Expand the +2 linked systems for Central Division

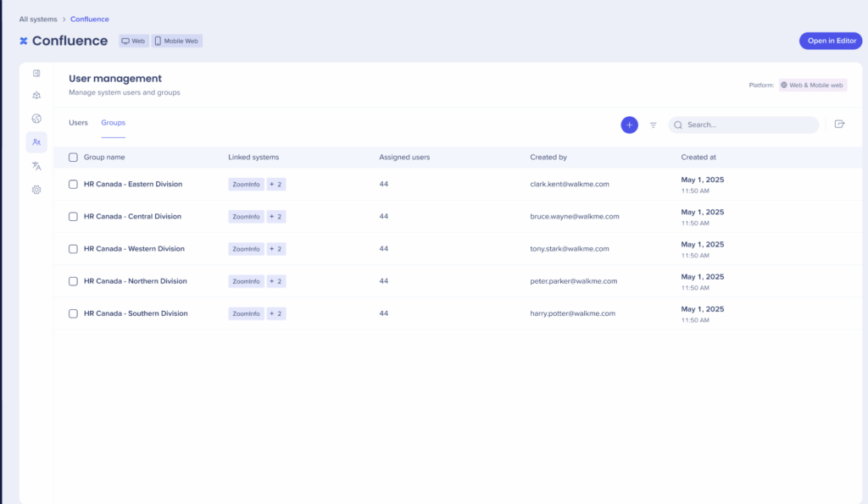(276, 217)
